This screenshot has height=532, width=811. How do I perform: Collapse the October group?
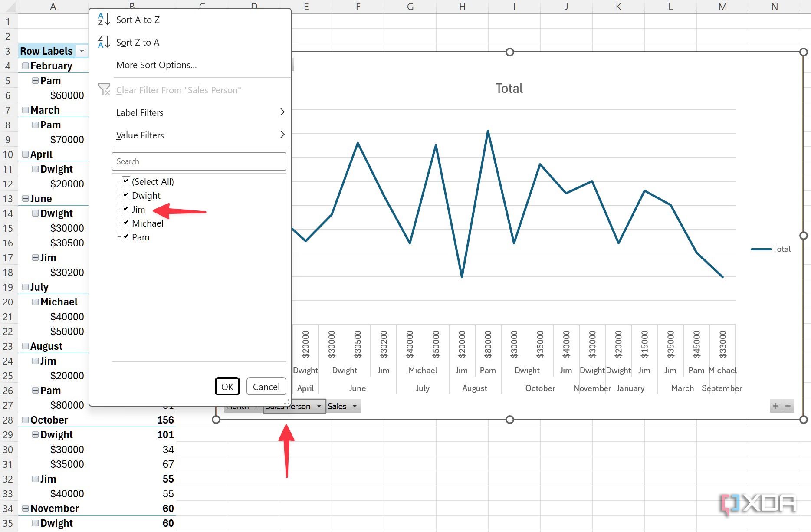(25, 420)
